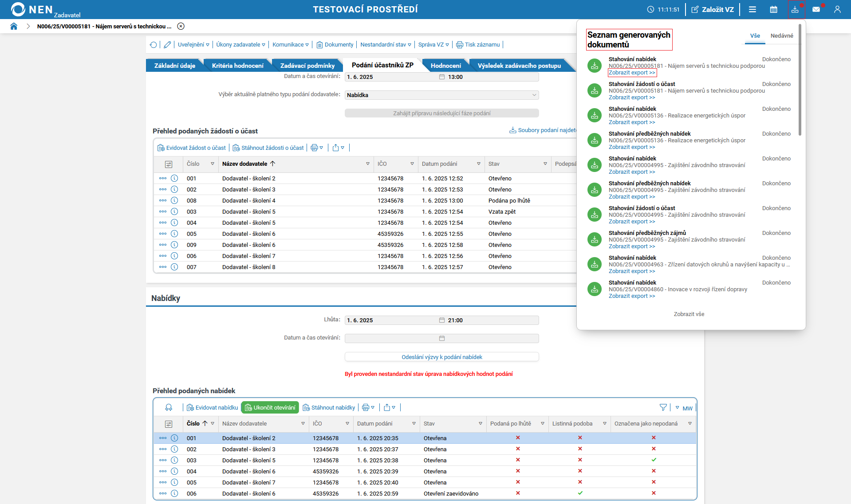Click the pencil edit icon
The image size is (851, 504).
click(x=167, y=45)
